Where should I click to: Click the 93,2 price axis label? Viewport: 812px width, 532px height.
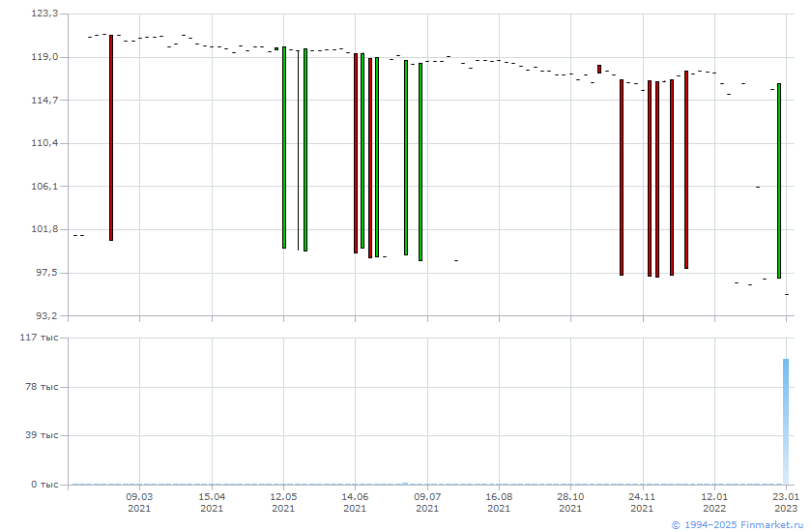[x=46, y=315]
